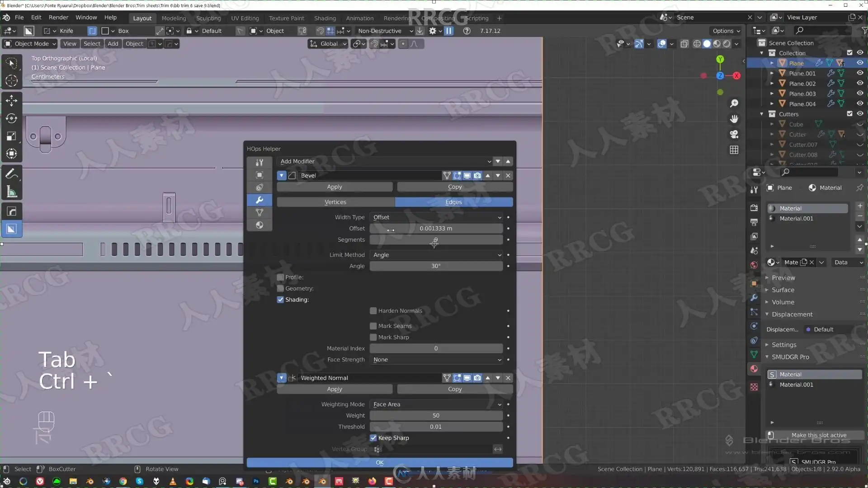The width and height of the screenshot is (868, 488).
Task: Disable the Keep Sharp checkbox
Action: pos(373,438)
